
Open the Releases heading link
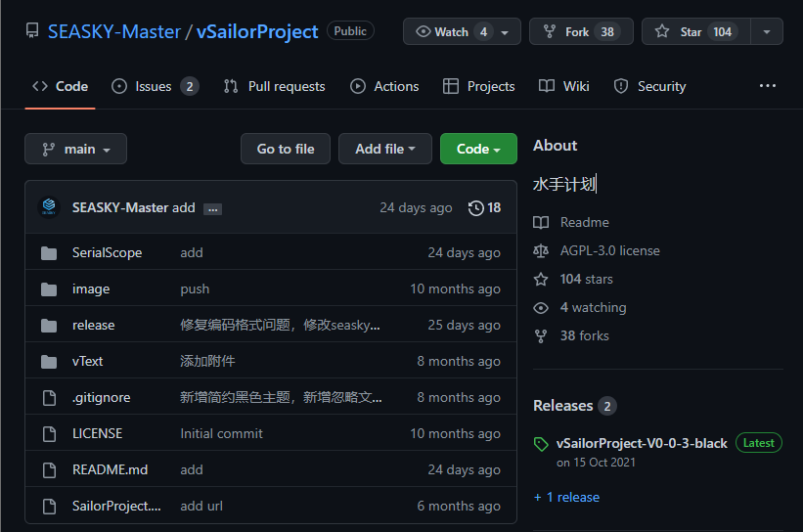[562, 406]
